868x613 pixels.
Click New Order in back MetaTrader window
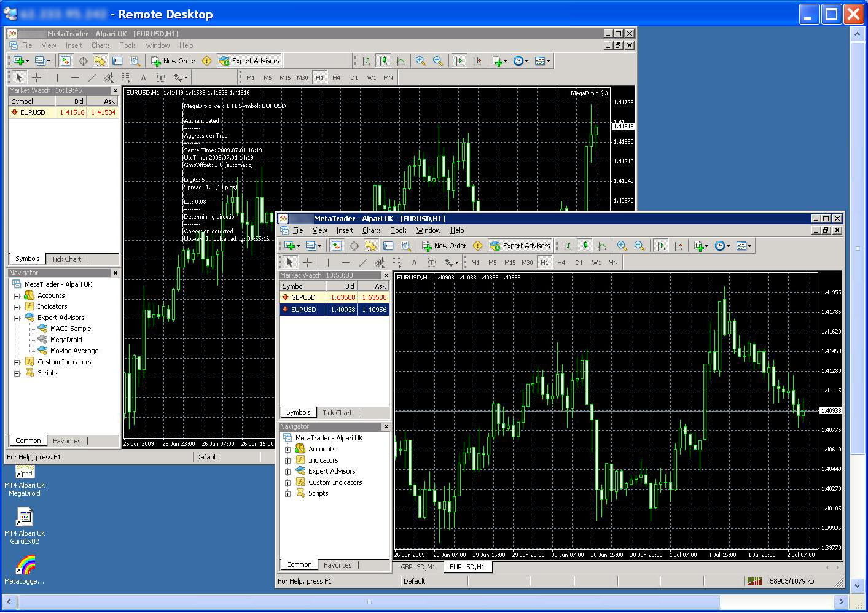point(173,61)
